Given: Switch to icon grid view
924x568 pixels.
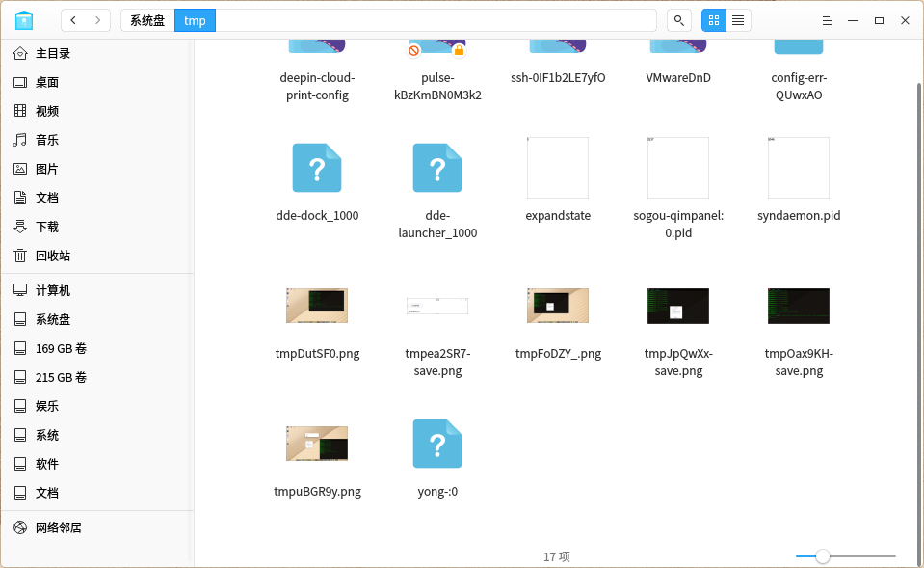Looking at the screenshot, I should 714,20.
